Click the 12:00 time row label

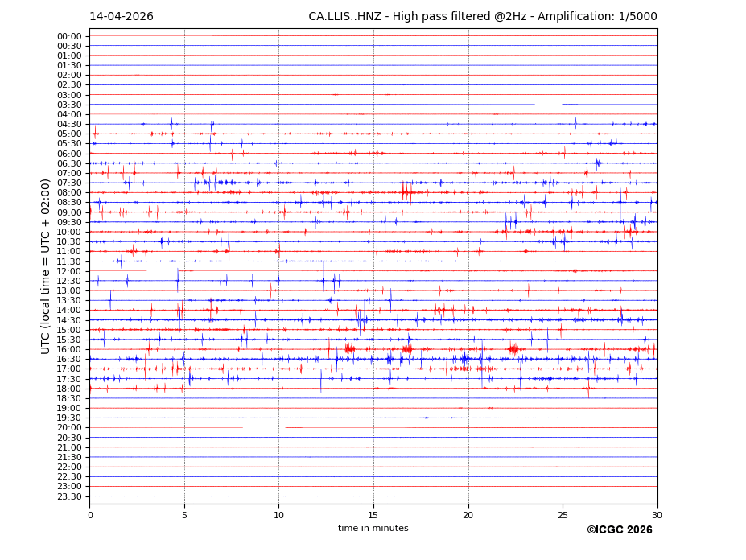69,271
